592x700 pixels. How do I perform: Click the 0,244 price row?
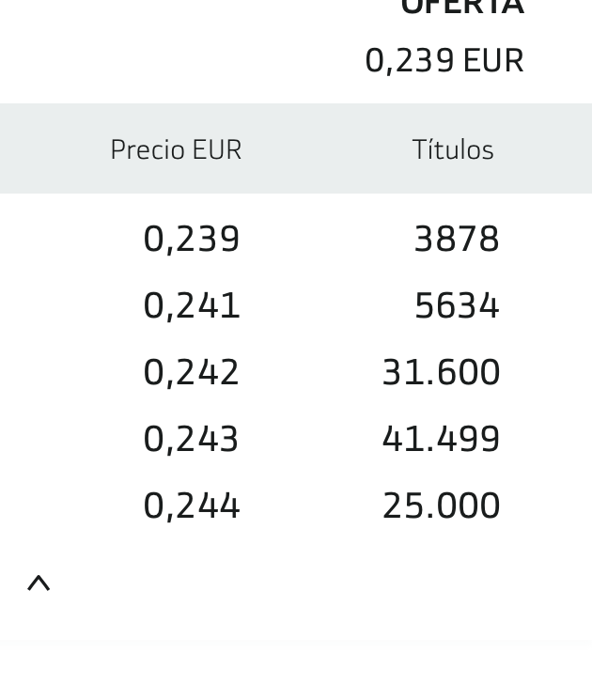pos(296,506)
